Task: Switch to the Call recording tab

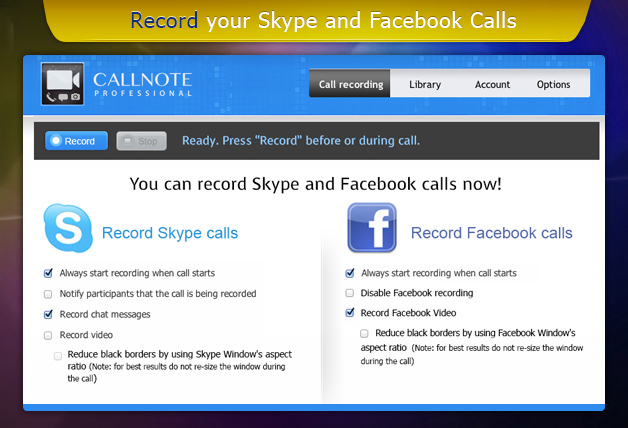Action: point(350,84)
